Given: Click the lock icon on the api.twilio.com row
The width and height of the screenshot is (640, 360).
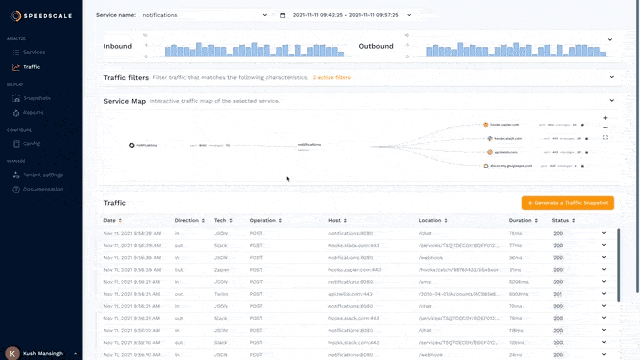Looking at the screenshot, I should tap(587, 152).
